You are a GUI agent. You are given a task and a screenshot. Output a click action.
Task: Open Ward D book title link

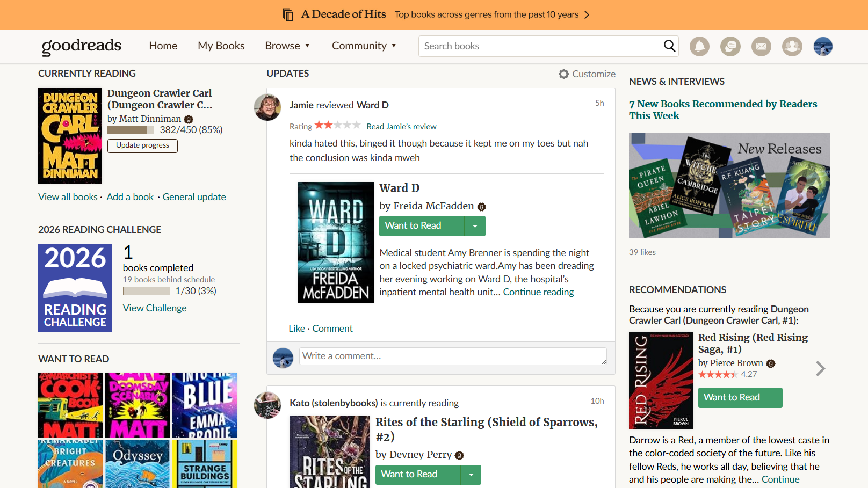[399, 188]
